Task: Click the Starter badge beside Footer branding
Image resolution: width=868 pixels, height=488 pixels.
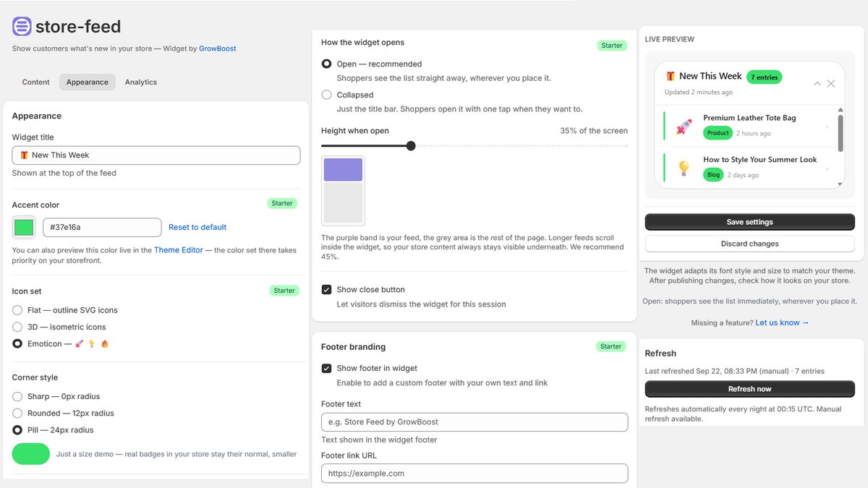Action: tap(611, 346)
